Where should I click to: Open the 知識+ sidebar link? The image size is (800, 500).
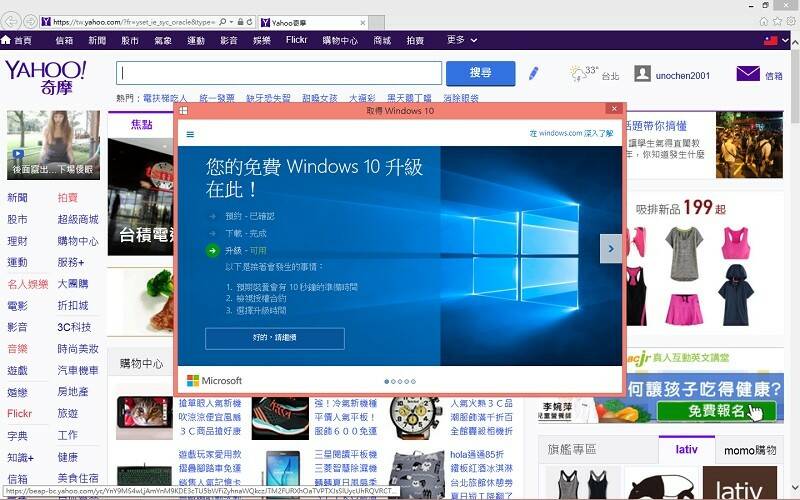[x=20, y=457]
